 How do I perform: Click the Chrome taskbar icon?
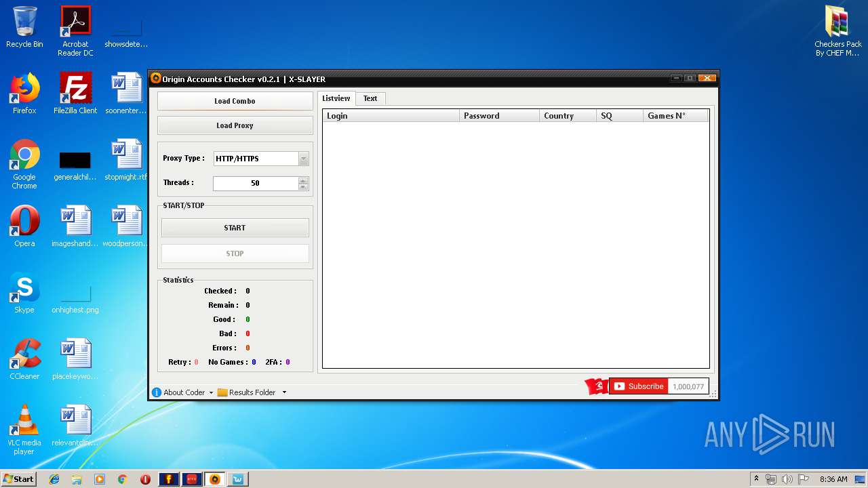122,479
